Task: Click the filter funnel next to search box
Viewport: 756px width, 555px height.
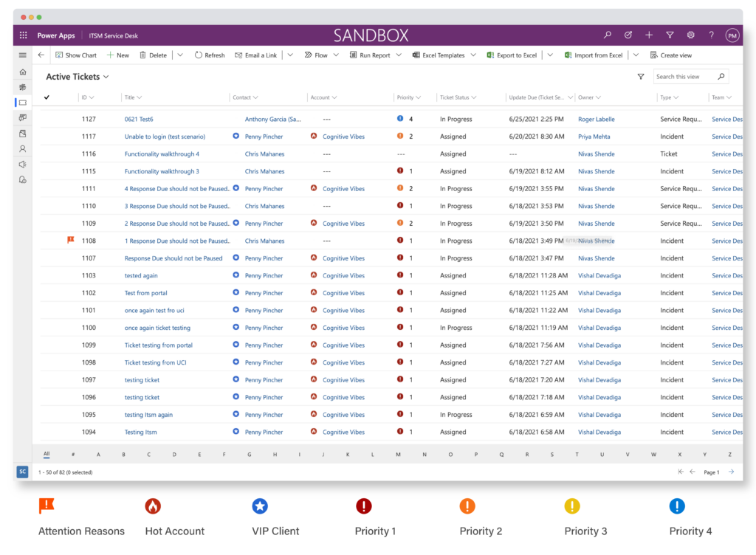Action: point(641,77)
